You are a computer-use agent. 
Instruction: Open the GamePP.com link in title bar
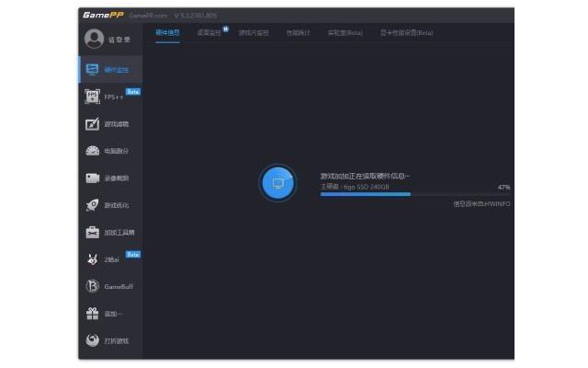click(149, 16)
